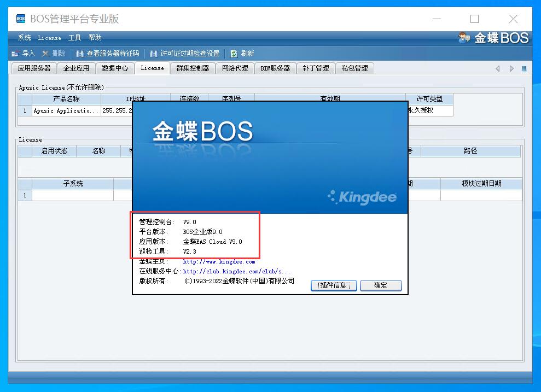Select row 1 in the 子系统 table
The width and height of the screenshot is (541, 392).
(25, 196)
